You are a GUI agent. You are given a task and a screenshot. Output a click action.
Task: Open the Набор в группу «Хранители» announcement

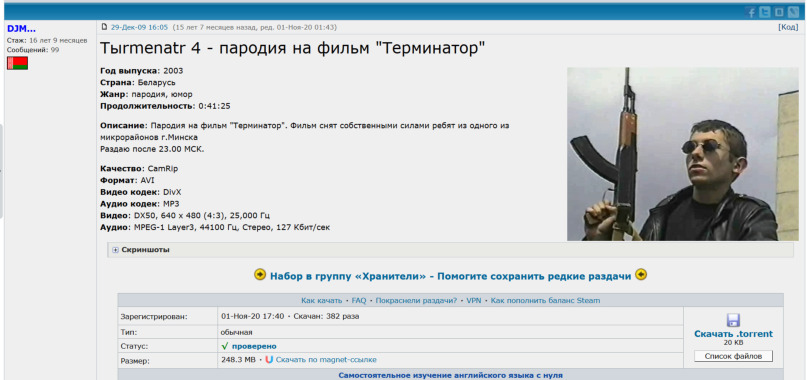[x=450, y=276]
